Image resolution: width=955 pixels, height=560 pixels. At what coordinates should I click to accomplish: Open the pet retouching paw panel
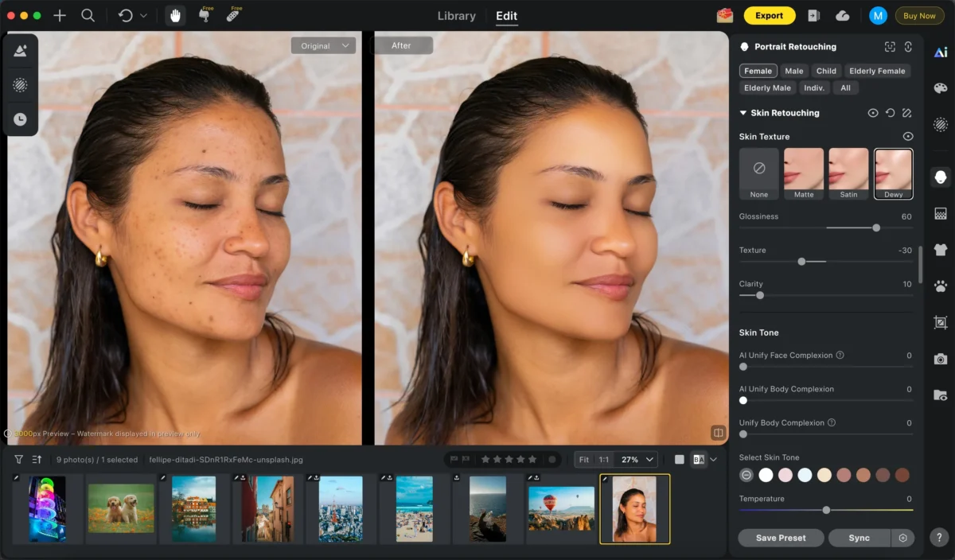[x=941, y=286]
